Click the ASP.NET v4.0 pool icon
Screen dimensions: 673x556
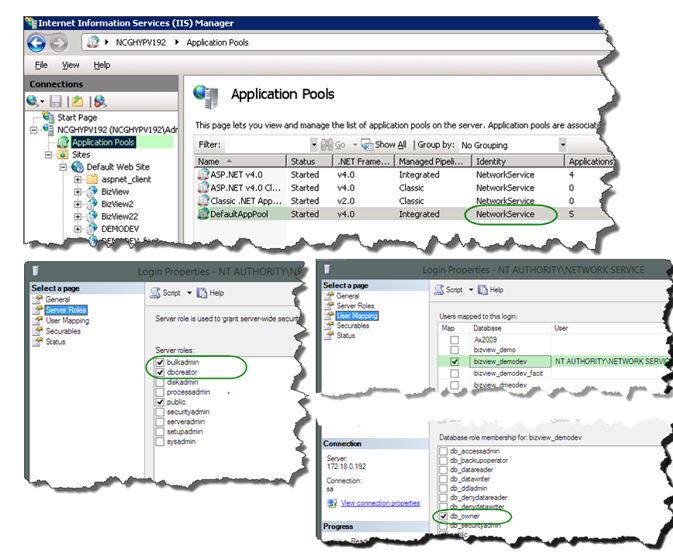click(203, 174)
